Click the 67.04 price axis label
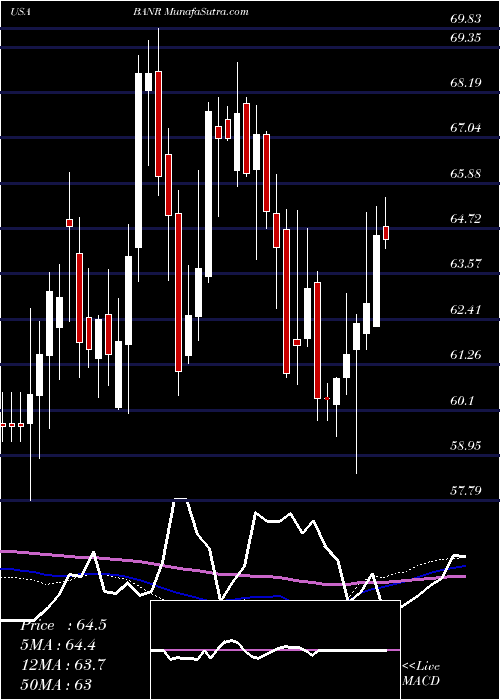 tap(466, 128)
